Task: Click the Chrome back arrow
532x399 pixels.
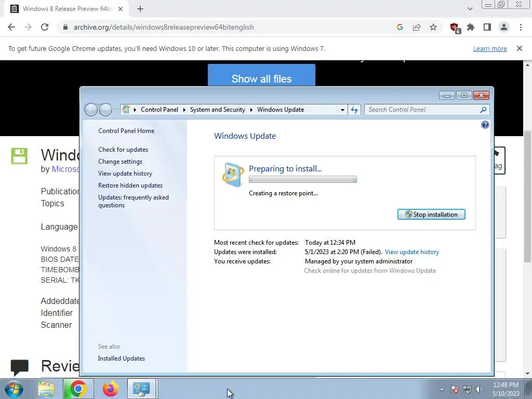Action: (11, 27)
